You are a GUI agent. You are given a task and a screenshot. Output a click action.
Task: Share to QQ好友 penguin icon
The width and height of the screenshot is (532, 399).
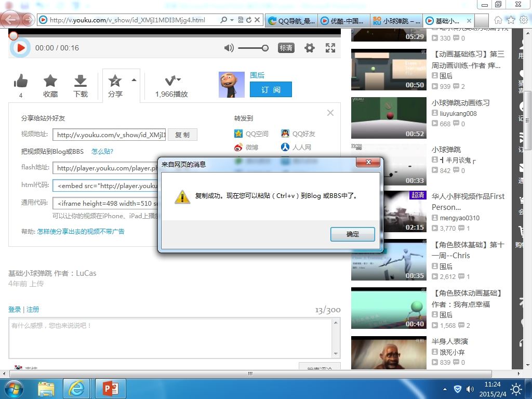pyautogui.click(x=285, y=134)
